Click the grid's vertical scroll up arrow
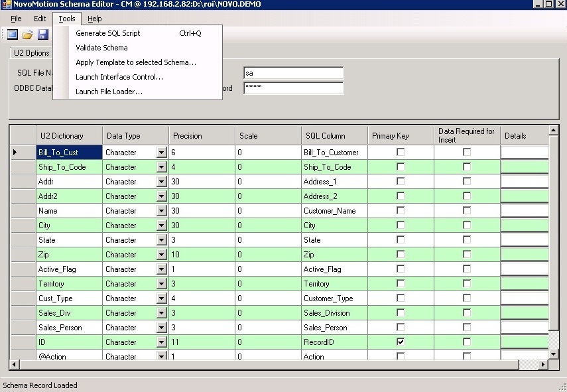 point(554,131)
